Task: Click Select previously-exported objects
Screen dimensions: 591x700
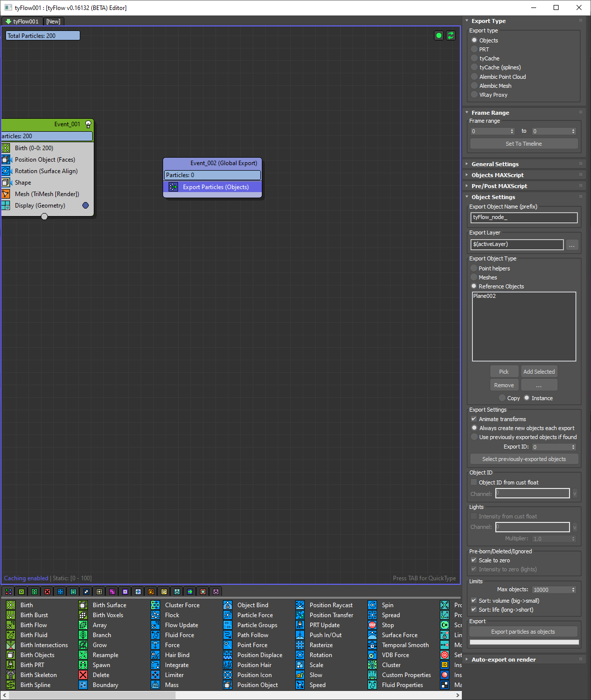Action: click(x=524, y=459)
